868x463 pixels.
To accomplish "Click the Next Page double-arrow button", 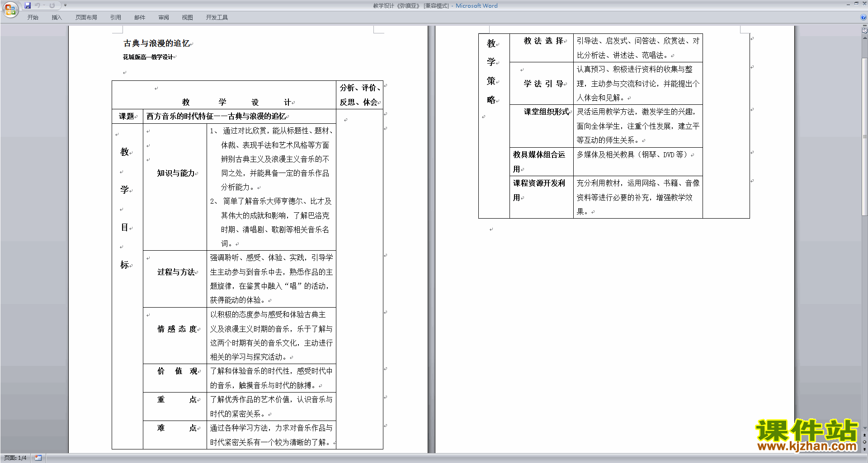I will click(x=865, y=449).
